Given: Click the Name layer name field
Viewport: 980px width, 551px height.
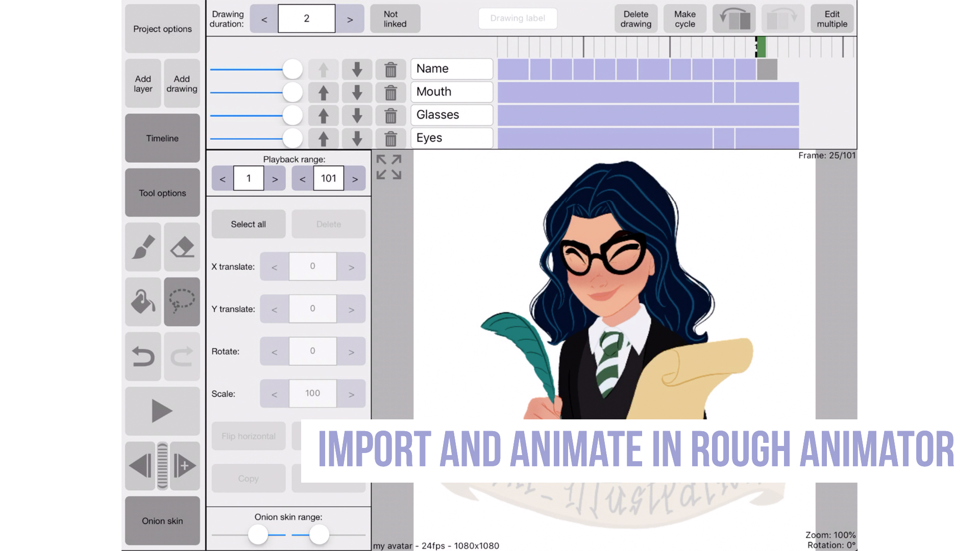Looking at the screenshot, I should 452,69.
